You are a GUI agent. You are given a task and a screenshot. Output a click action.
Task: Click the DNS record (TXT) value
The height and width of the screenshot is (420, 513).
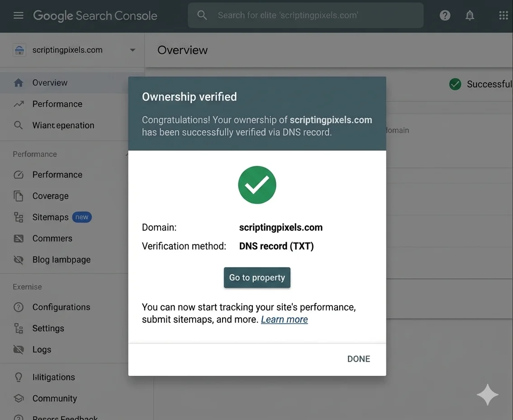click(x=276, y=246)
